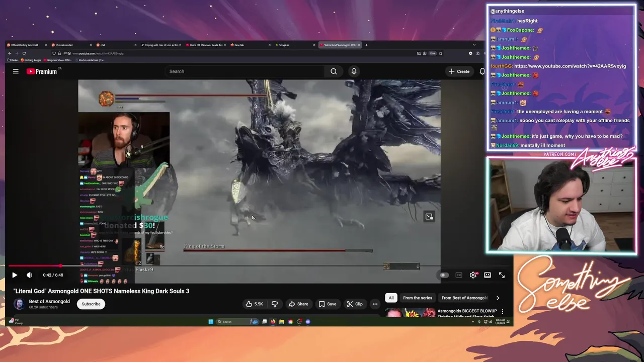This screenshot has height=362, width=644.
Task: Click the magnifier search button
Action: click(x=334, y=71)
